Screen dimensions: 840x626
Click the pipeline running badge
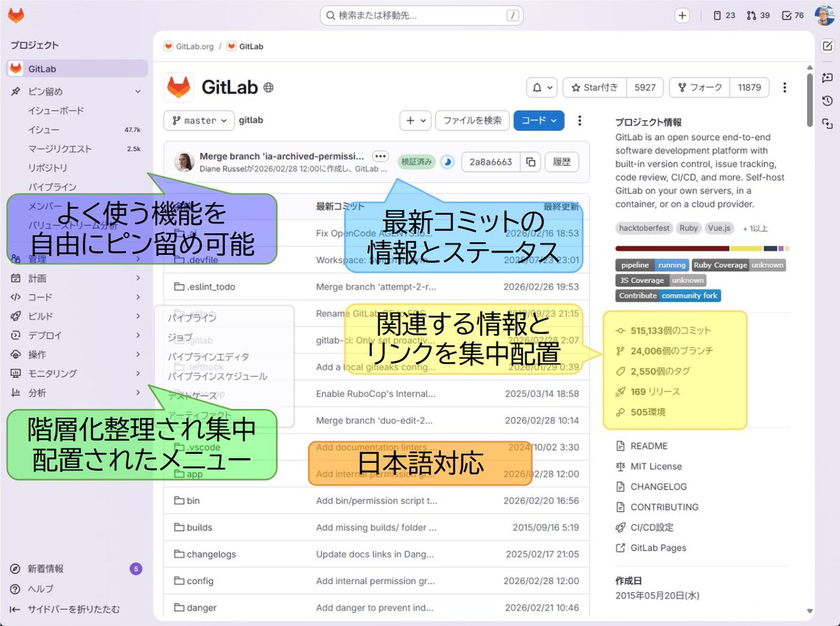pos(652,265)
